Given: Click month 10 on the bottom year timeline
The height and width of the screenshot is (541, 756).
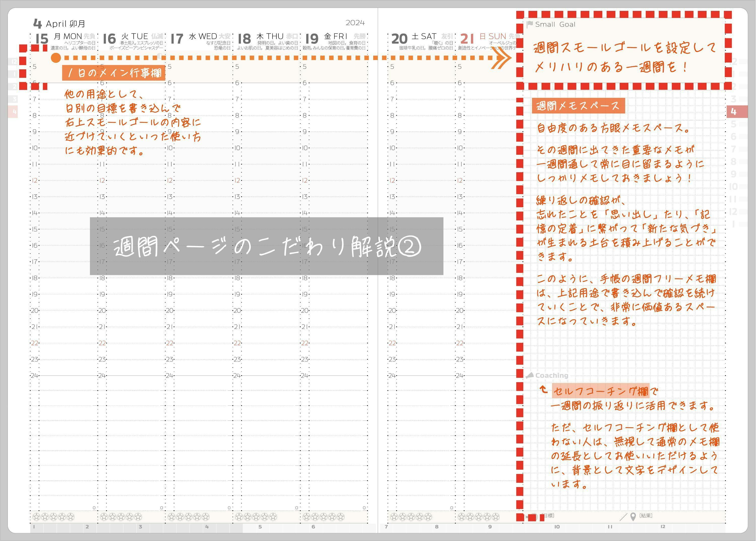Looking at the screenshot, I should point(557,527).
